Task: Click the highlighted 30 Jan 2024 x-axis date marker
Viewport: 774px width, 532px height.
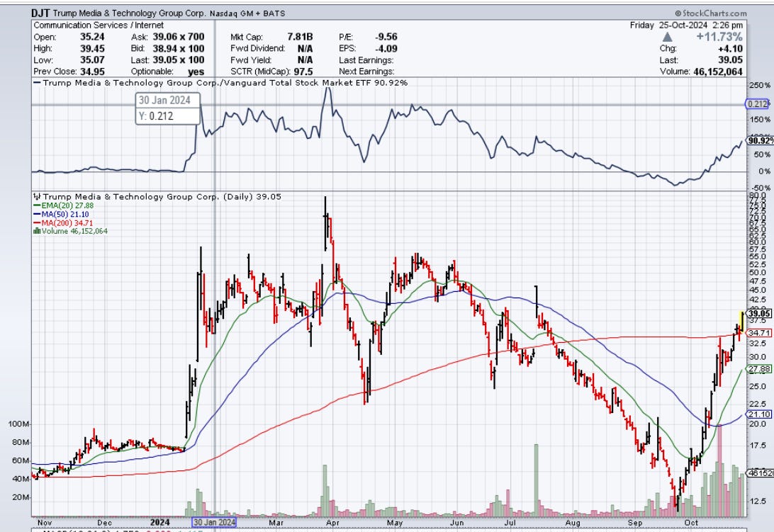Action: [214, 522]
